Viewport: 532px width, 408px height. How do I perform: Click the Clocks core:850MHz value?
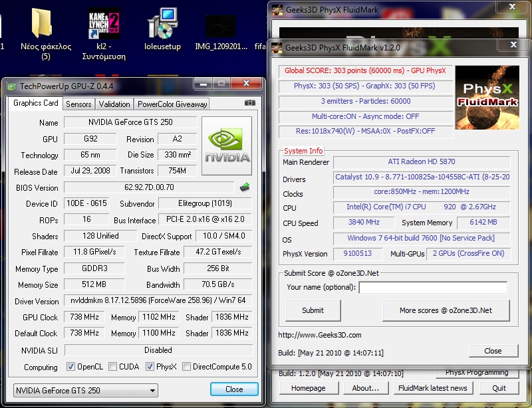coord(422,191)
